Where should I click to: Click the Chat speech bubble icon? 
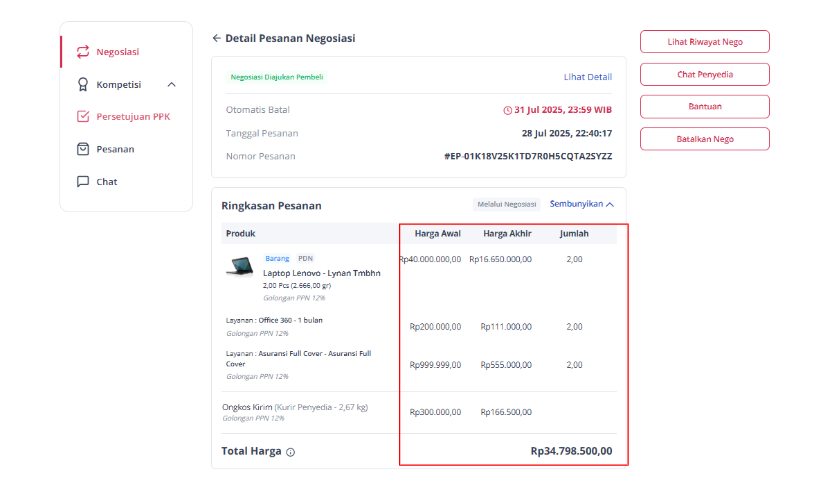82,182
